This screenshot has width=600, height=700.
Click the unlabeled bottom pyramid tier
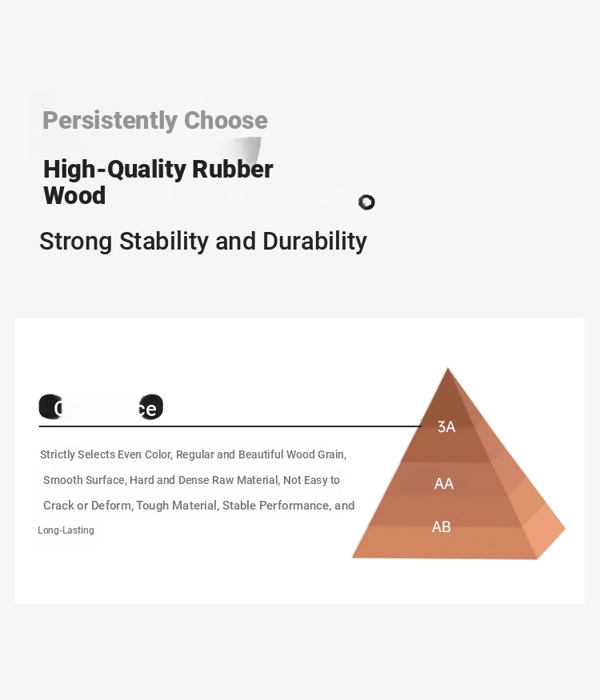click(440, 544)
